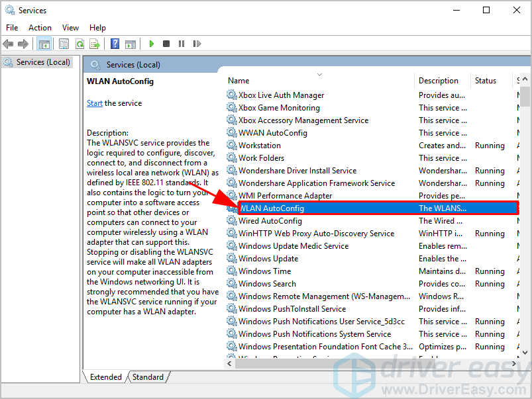Click the Start the service link
Screen dimensions: 532x399
tap(95, 103)
